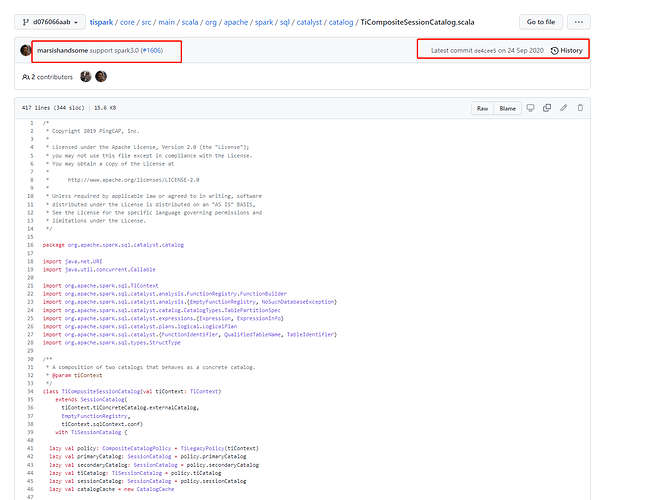Click the second contributor avatar
This screenshot has height=500, width=659.
click(101, 76)
